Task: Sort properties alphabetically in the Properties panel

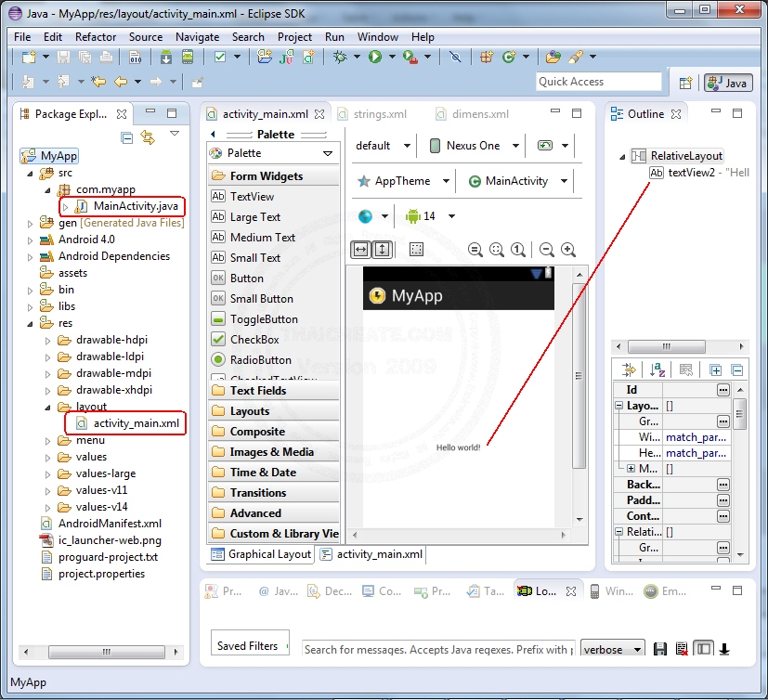Action: pos(656,369)
